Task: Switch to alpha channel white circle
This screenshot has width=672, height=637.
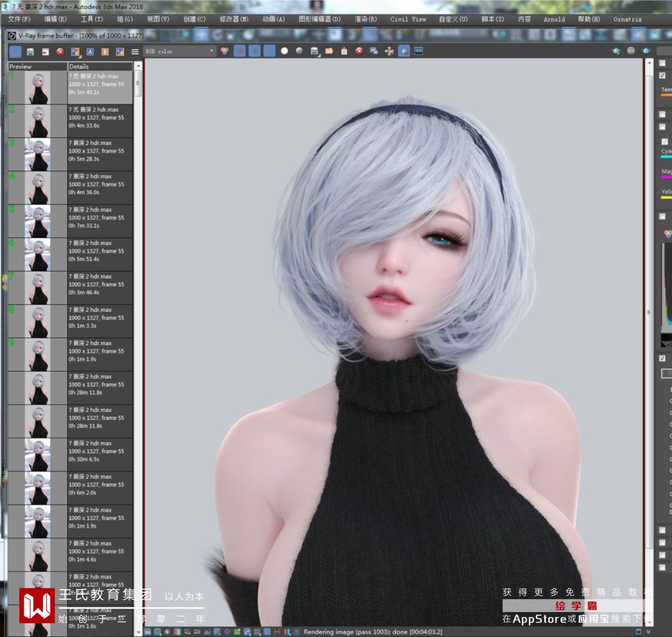Action: coord(284,51)
